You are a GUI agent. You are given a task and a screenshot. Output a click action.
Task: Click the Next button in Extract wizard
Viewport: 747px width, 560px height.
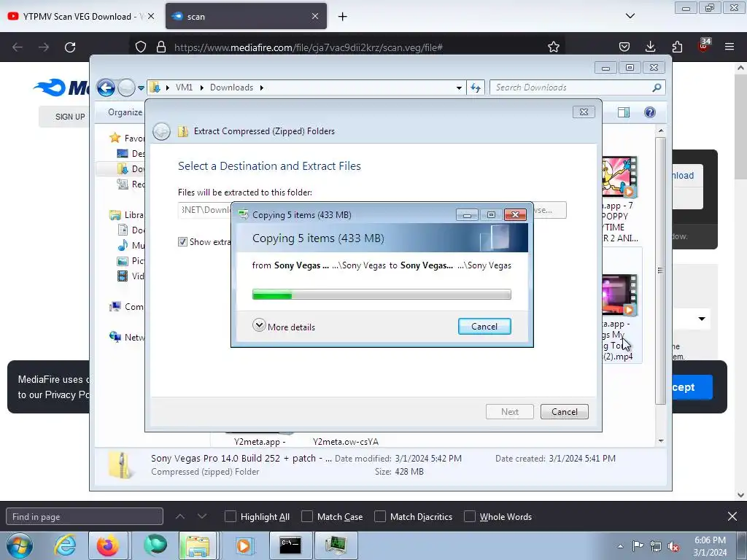[x=509, y=412]
